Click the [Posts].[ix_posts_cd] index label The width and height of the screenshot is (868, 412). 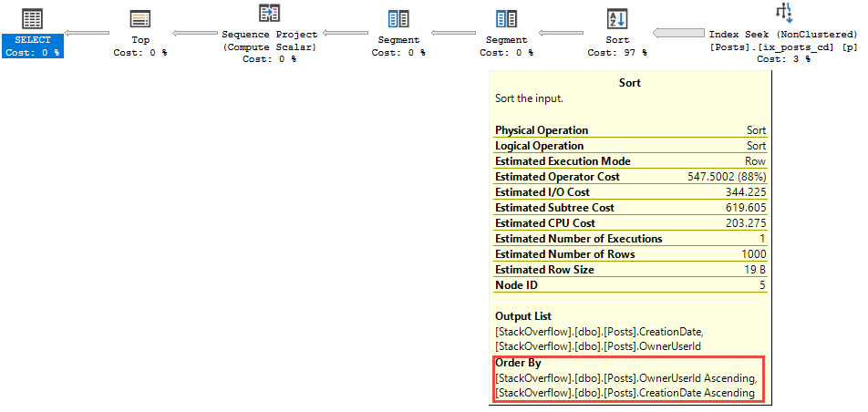pos(782,46)
